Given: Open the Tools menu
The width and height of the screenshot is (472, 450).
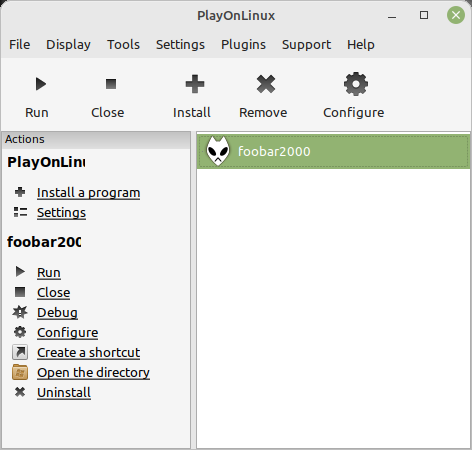Looking at the screenshot, I should (123, 45).
